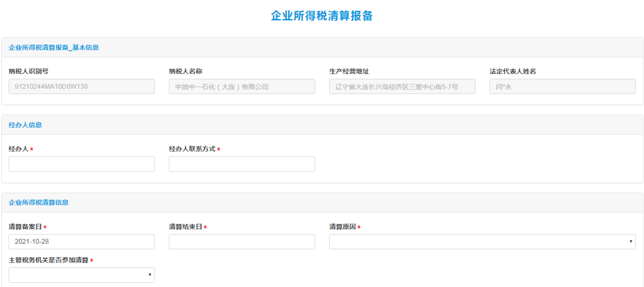Click the 纳税人识别号 field

(x=82, y=87)
